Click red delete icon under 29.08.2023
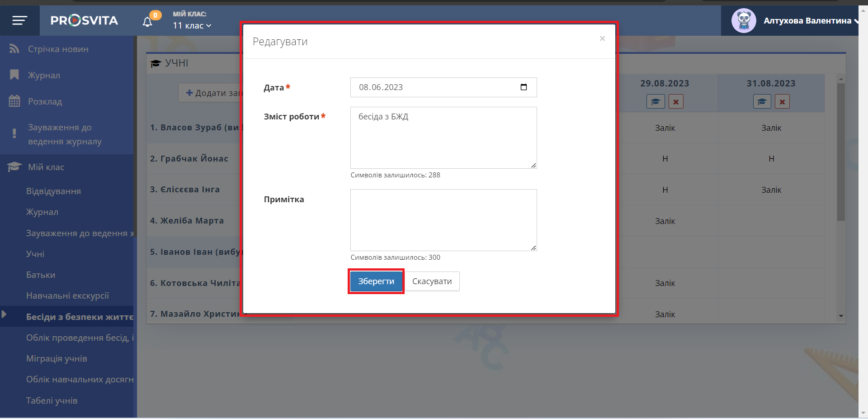868x419 pixels. (676, 102)
